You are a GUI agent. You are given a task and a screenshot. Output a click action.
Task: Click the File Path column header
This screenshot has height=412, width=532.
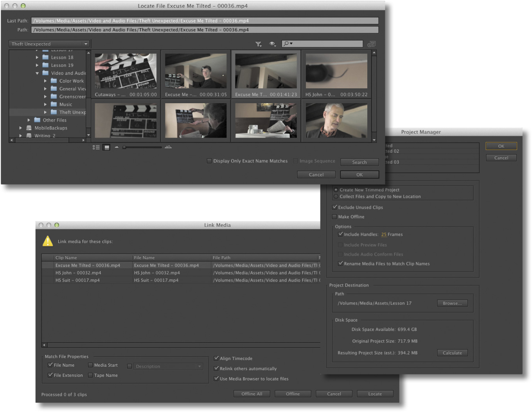click(x=264, y=258)
